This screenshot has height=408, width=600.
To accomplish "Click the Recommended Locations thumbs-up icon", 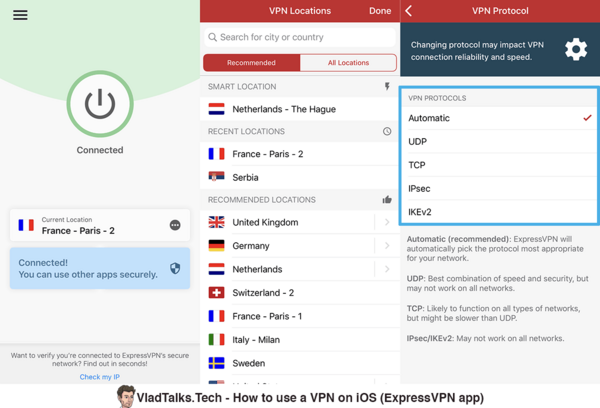I will click(387, 199).
